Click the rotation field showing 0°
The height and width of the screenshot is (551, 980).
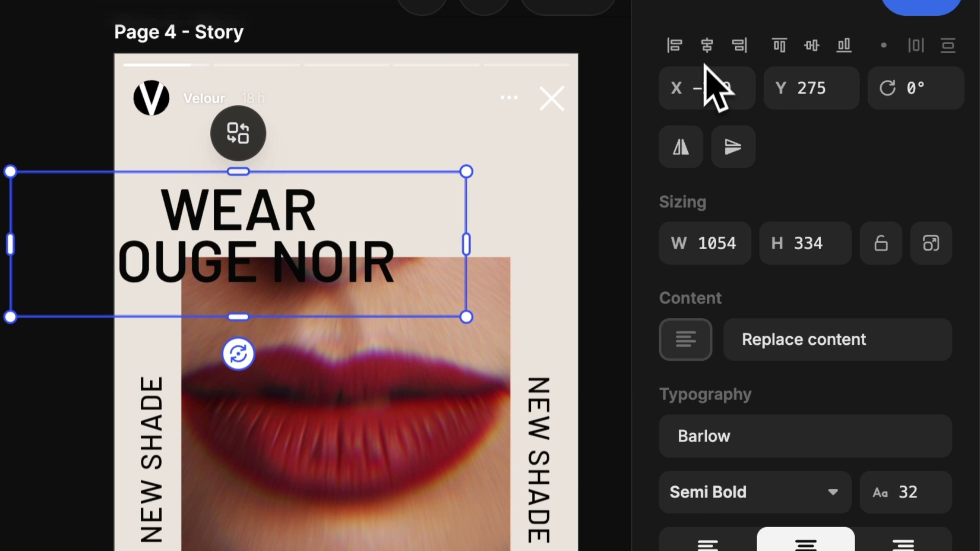916,88
